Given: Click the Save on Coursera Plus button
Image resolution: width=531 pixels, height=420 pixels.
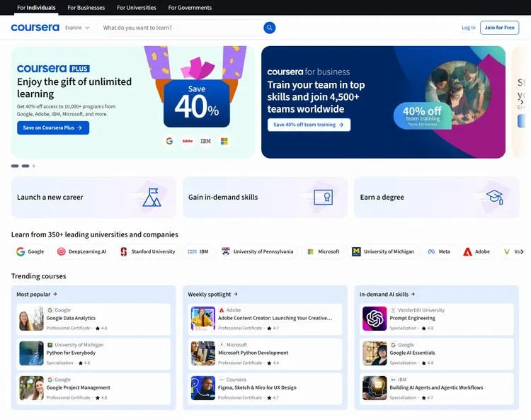Looking at the screenshot, I should (53, 127).
